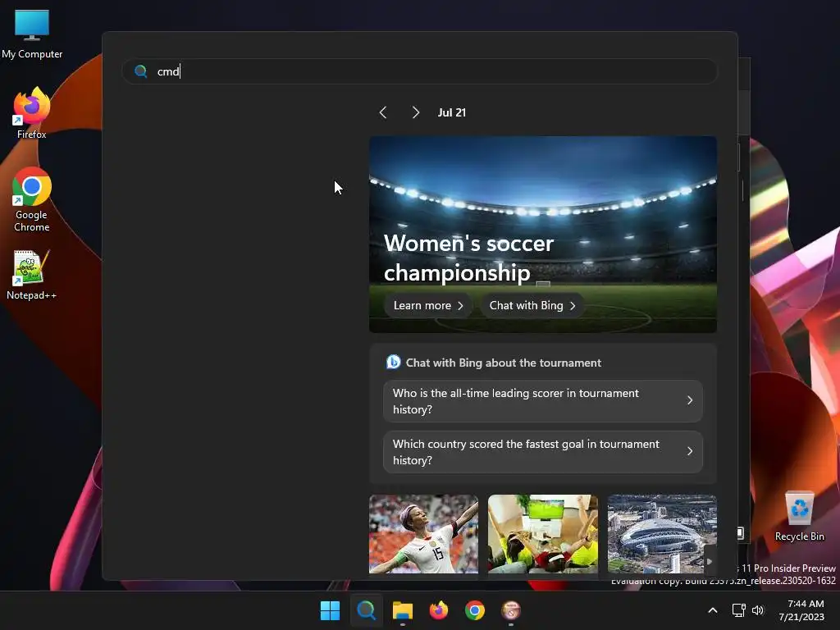Open Google Chrome desktop shortcut
This screenshot has width=840, height=630.
point(32,200)
